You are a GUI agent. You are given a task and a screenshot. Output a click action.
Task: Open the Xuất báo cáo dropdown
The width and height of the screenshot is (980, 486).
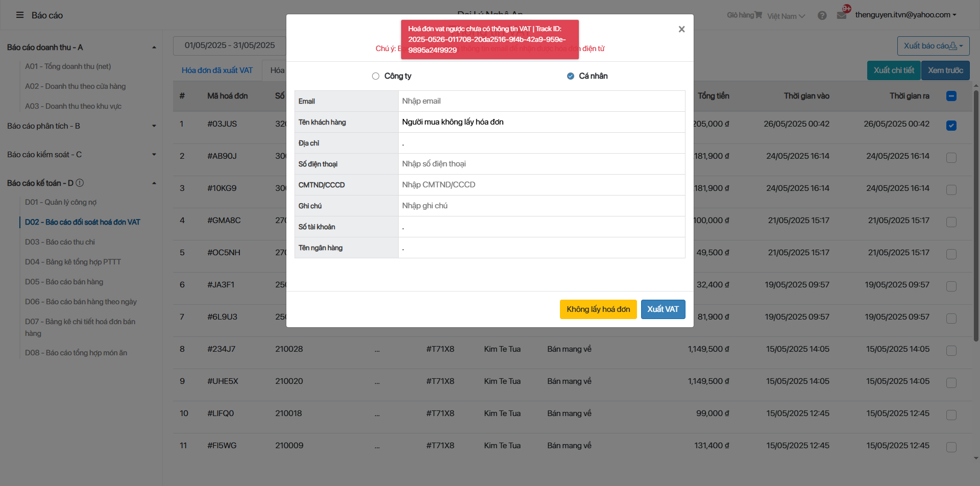point(933,46)
